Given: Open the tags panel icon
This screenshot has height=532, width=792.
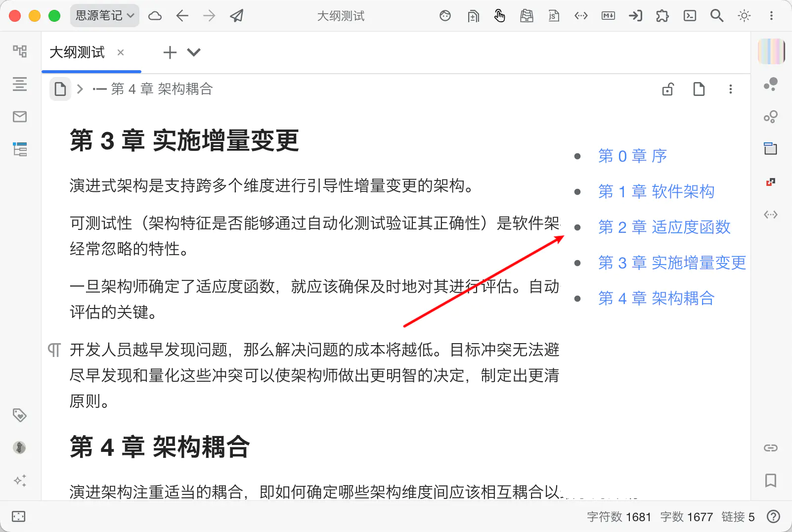Looking at the screenshot, I should (20, 415).
